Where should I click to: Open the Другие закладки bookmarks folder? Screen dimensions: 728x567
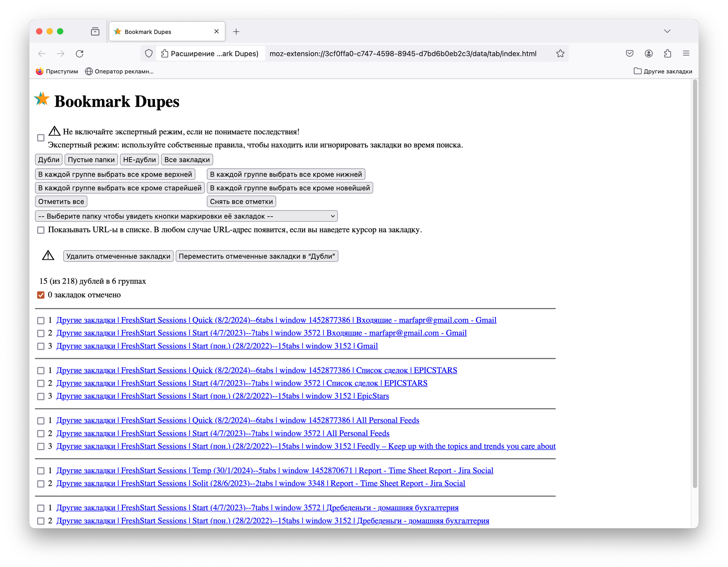[663, 71]
